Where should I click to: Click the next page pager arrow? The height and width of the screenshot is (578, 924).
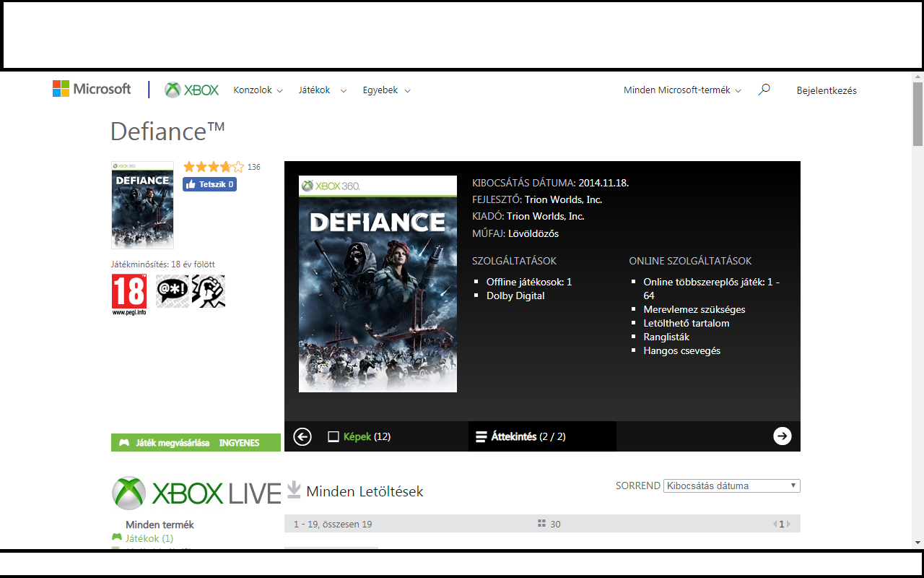click(788, 524)
